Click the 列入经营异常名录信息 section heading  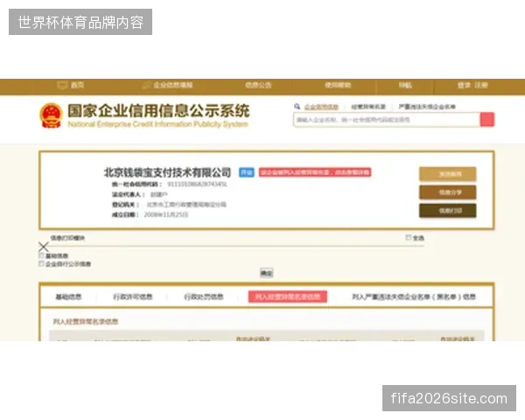click(x=86, y=321)
